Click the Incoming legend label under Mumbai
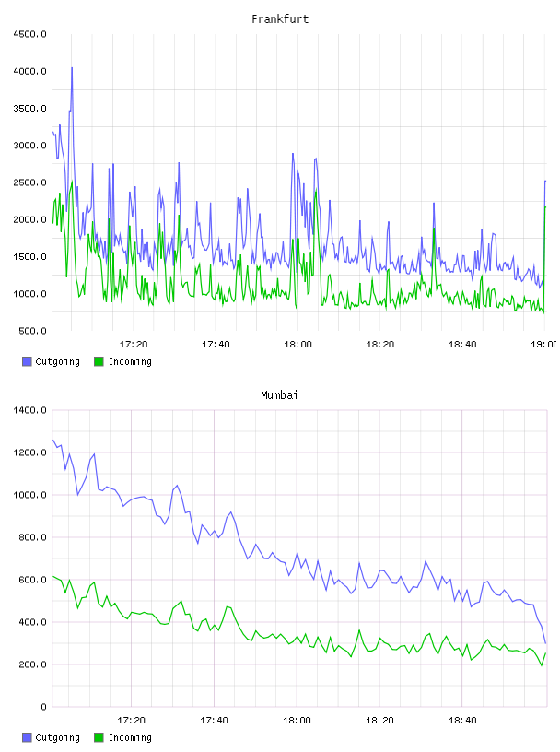The height and width of the screenshot is (752, 560). [x=130, y=738]
